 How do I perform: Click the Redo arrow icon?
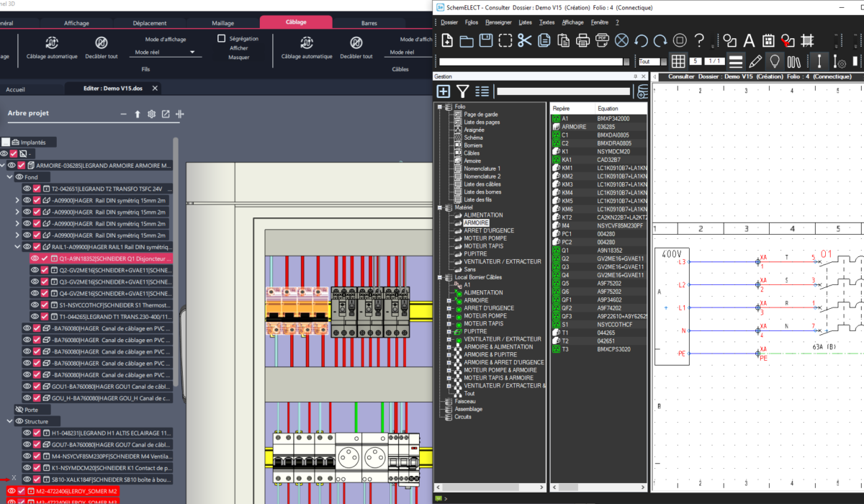pos(660,40)
